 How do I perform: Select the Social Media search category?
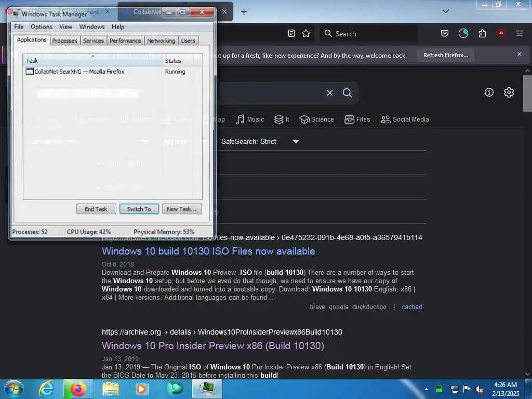tap(405, 119)
